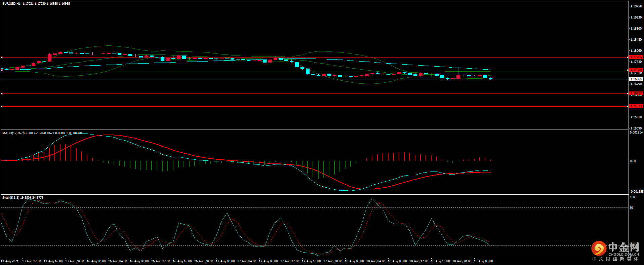The width and height of the screenshot is (644, 265).
Task: Click the 1.19750 price axis label
Action: click(x=636, y=6)
